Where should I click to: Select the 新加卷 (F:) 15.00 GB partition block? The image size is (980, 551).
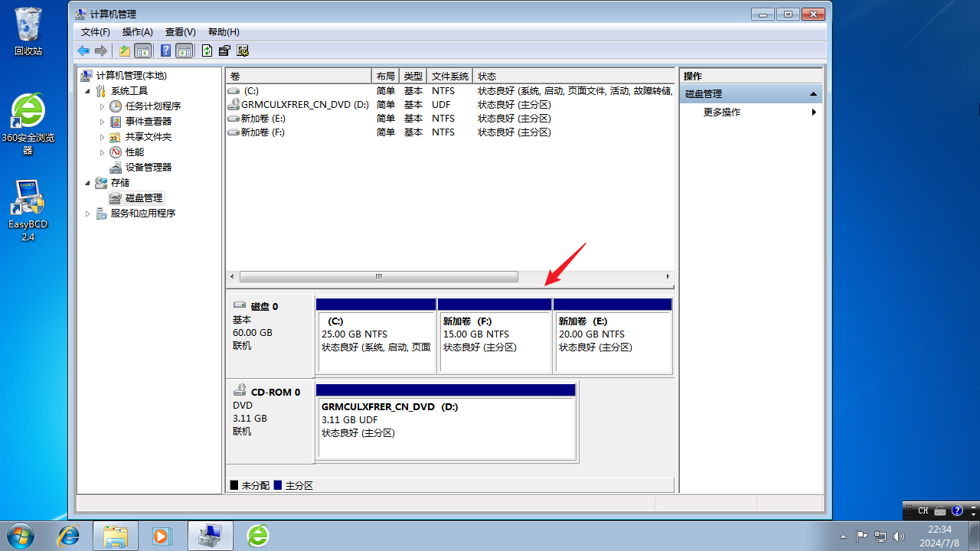(495, 341)
